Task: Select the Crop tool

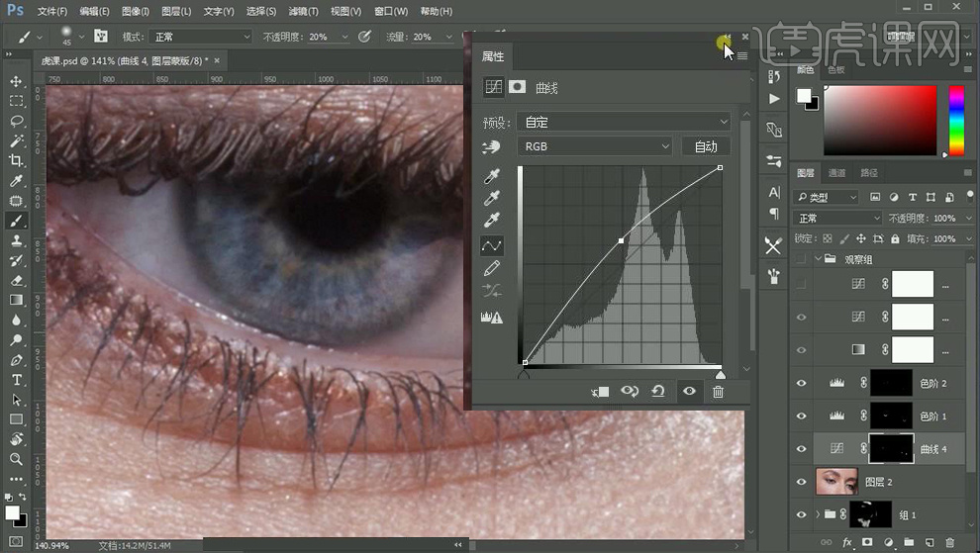Action: [17, 160]
